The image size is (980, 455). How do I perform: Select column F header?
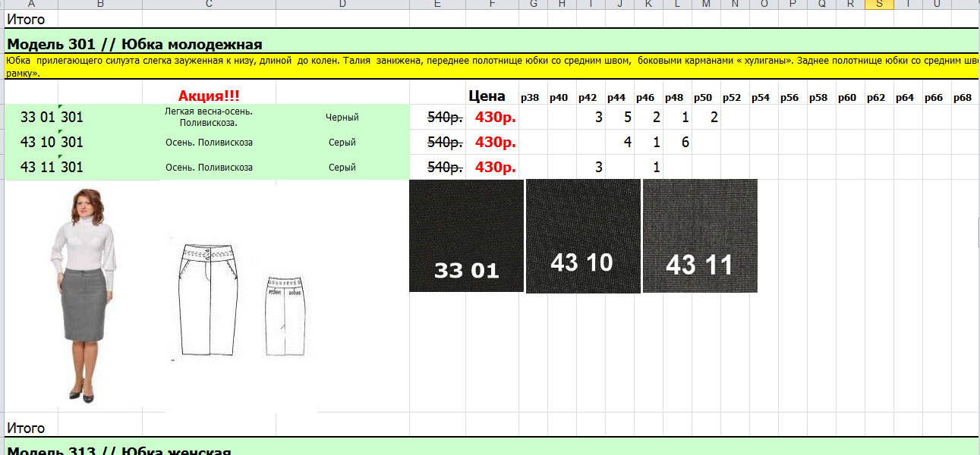point(492,4)
